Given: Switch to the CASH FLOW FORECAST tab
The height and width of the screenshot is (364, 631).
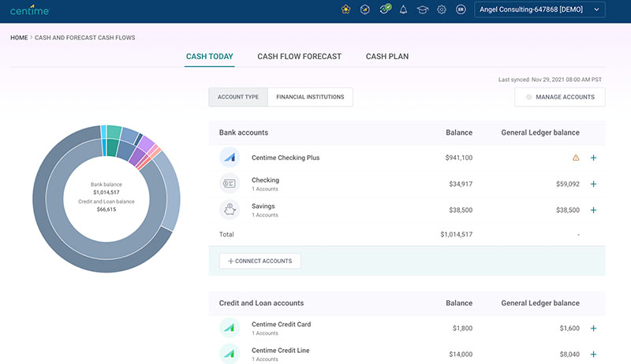Looking at the screenshot, I should (x=300, y=57).
